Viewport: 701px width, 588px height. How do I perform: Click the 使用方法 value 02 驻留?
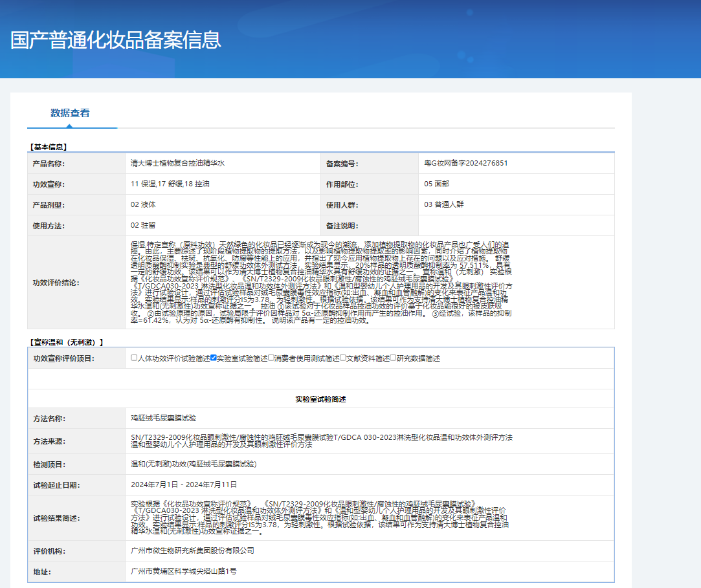(x=143, y=225)
